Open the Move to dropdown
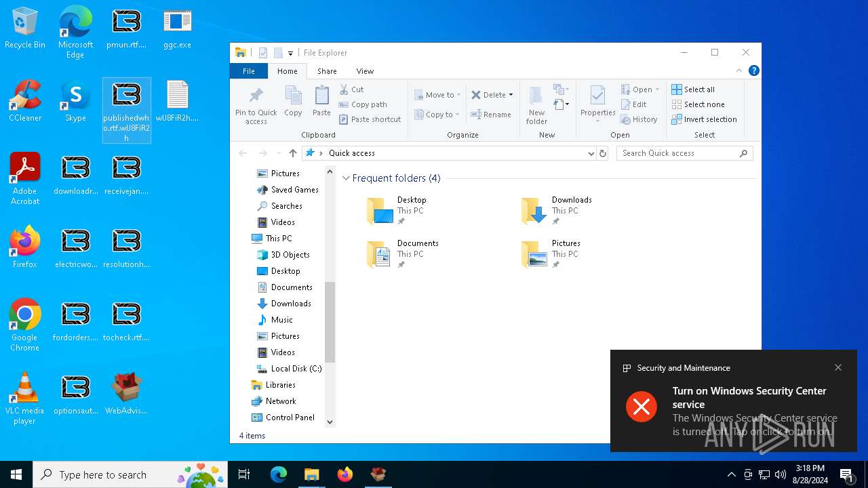 click(x=438, y=95)
